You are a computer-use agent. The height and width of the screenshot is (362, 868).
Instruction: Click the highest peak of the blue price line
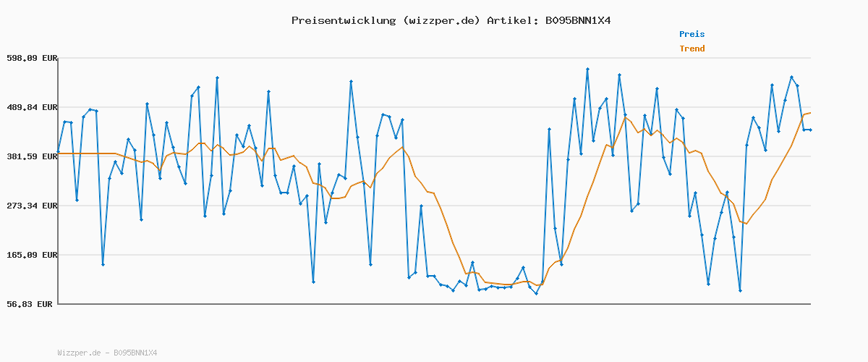pyautogui.click(x=587, y=69)
